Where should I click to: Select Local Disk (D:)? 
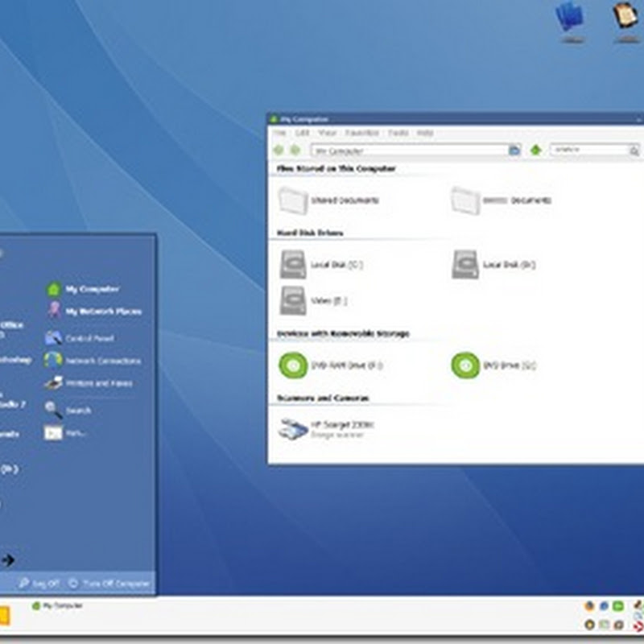click(x=493, y=265)
